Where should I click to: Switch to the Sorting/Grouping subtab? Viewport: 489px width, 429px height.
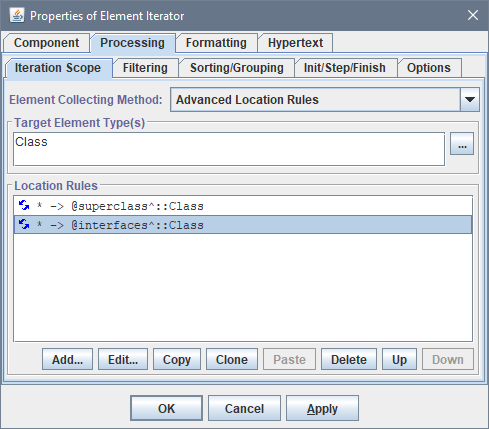point(237,68)
